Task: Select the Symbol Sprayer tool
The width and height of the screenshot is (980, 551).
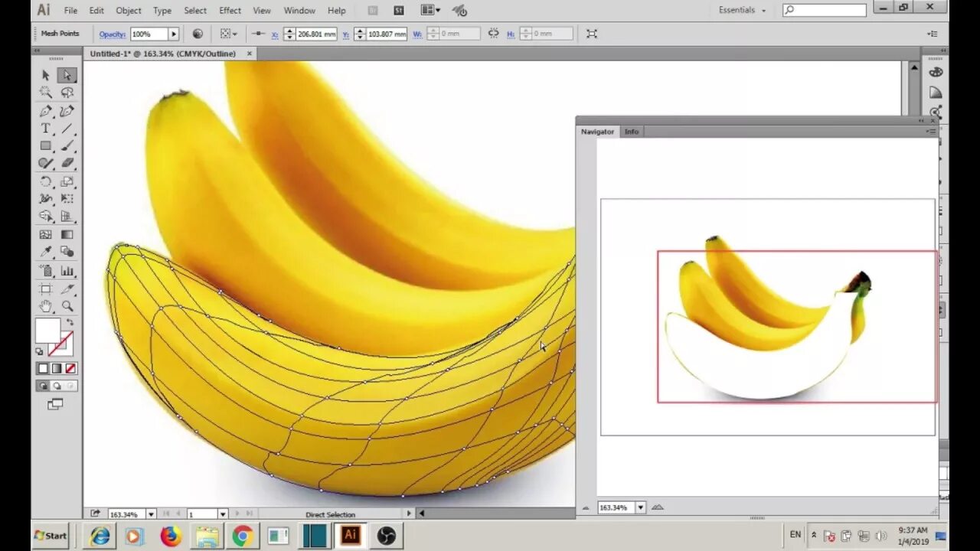Action: pyautogui.click(x=46, y=271)
